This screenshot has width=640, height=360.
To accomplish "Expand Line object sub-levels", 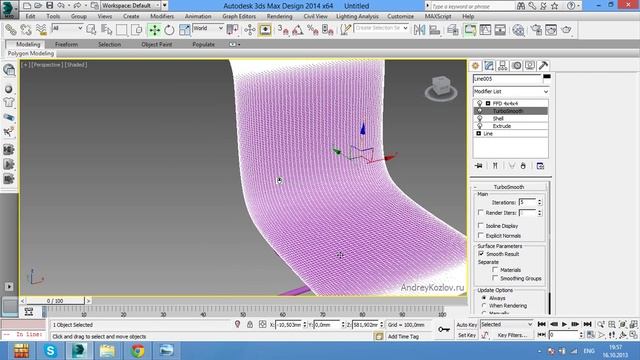I will (x=479, y=133).
